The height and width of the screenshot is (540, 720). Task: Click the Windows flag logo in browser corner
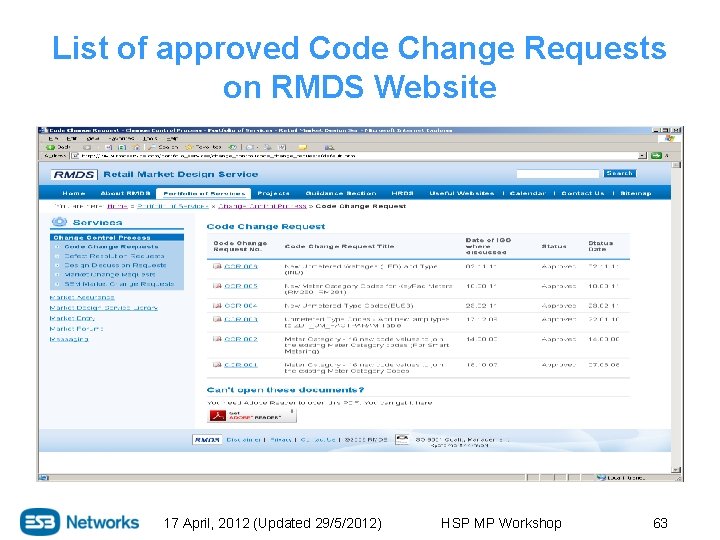coord(669,138)
